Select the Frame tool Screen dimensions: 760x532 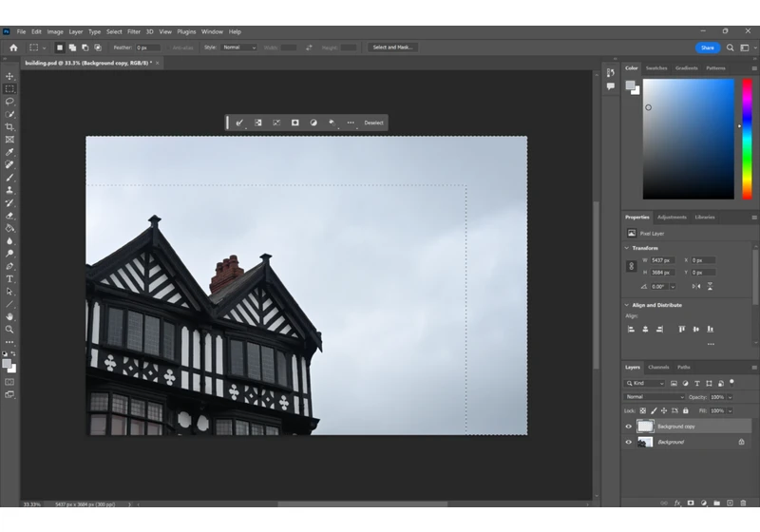click(9, 140)
